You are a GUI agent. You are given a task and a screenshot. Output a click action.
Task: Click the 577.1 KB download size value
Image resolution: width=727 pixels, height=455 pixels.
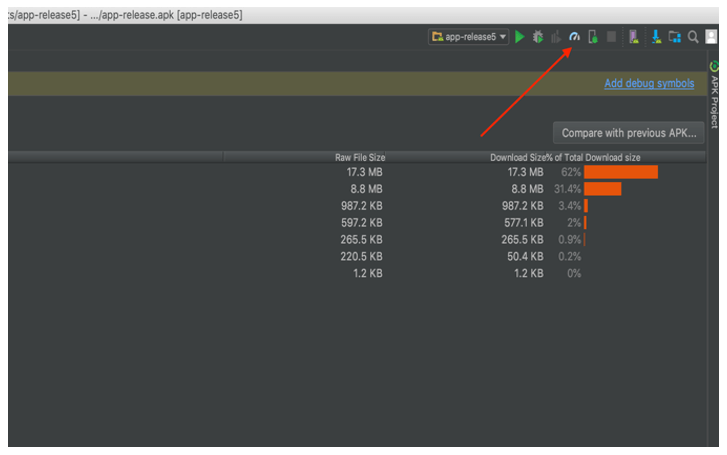coord(523,223)
